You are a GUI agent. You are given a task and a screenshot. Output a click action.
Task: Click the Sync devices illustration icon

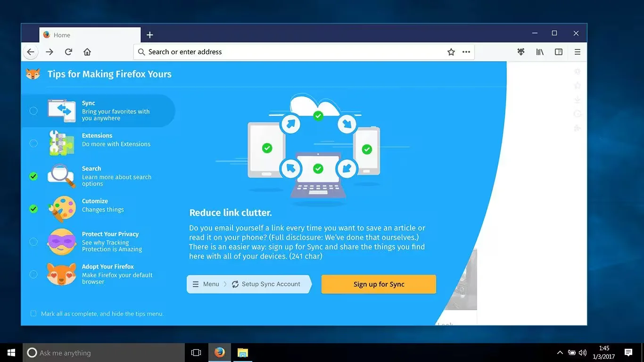62,111
